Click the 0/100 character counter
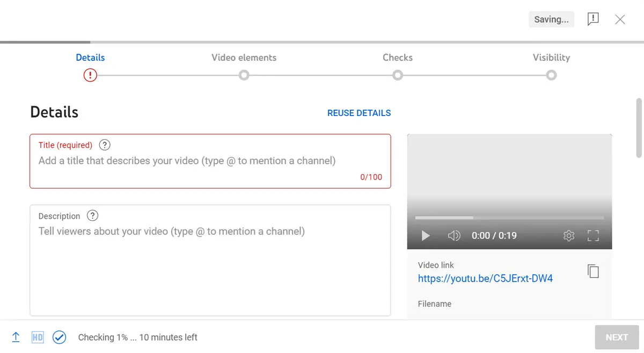This screenshot has width=644, height=353. coord(371,177)
